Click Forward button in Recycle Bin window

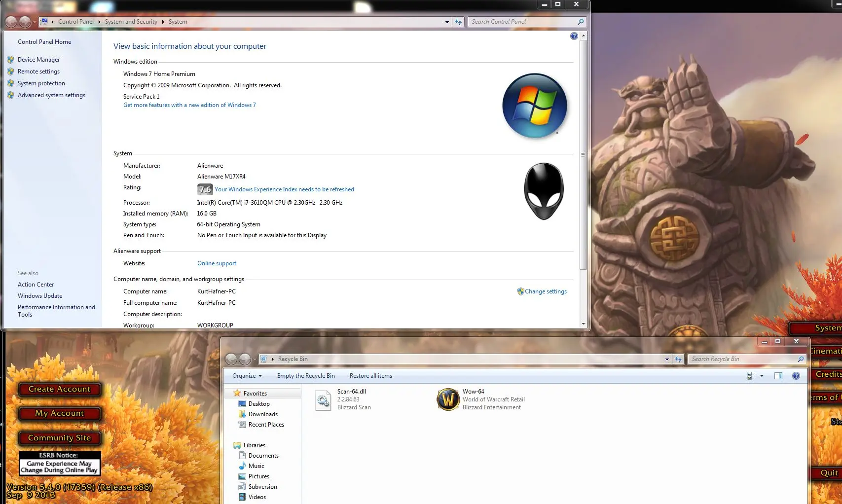245,359
